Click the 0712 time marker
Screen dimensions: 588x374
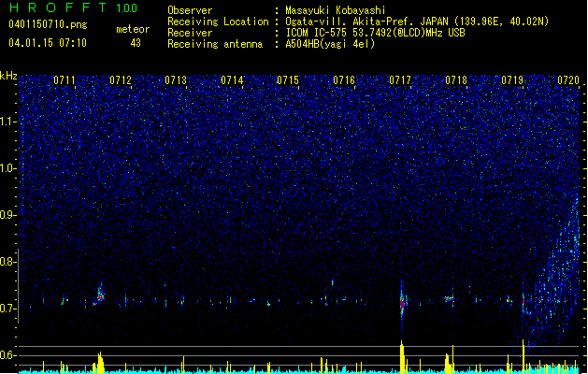point(121,80)
